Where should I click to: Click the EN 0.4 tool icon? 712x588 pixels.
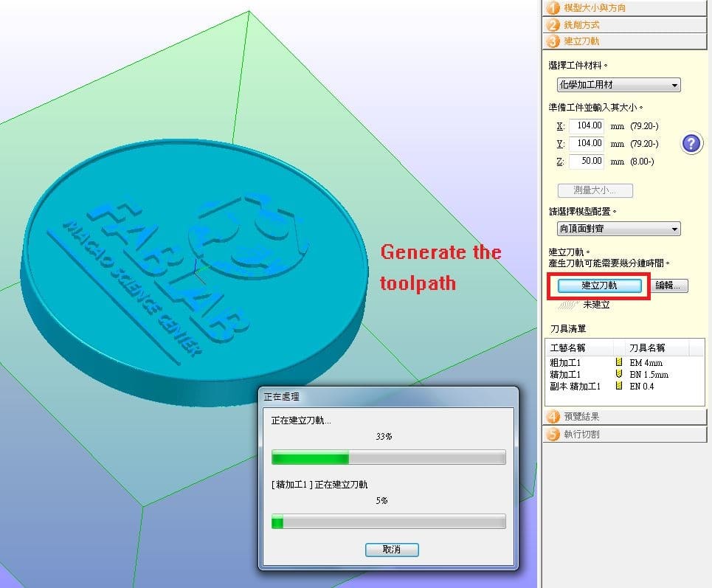coord(618,386)
